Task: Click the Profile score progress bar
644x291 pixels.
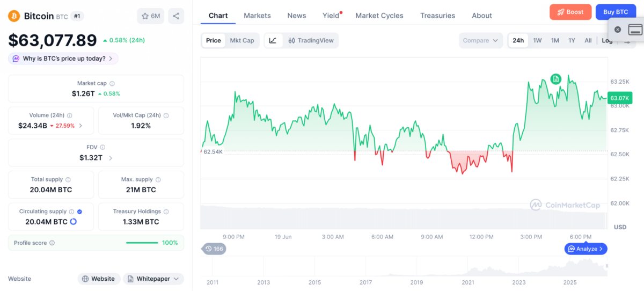Action: [142, 243]
